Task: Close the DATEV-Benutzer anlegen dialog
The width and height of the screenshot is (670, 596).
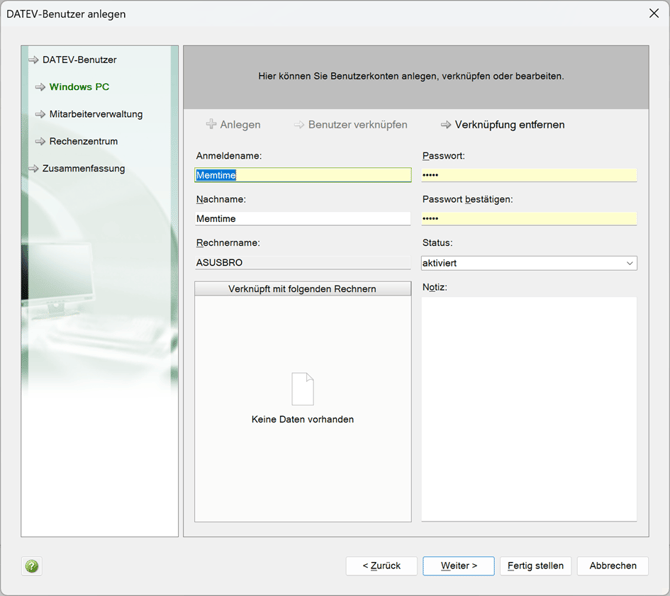Action: click(653, 14)
